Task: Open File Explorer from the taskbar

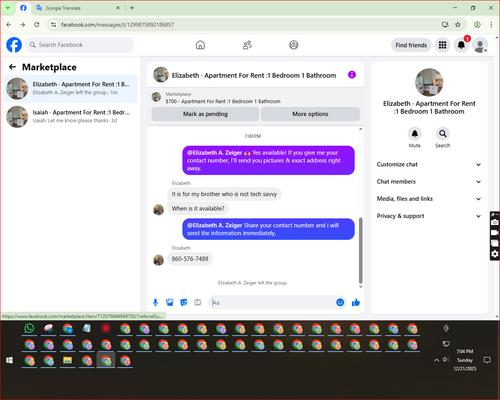Action: [68, 361]
